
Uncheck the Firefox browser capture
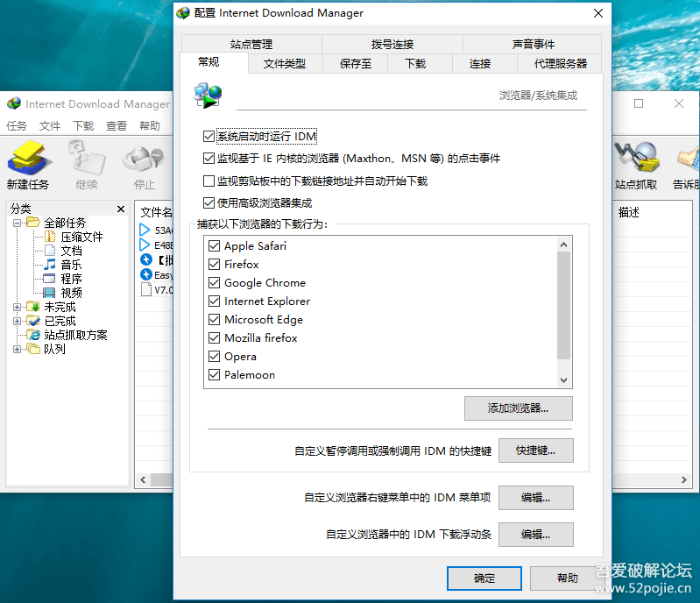215,264
